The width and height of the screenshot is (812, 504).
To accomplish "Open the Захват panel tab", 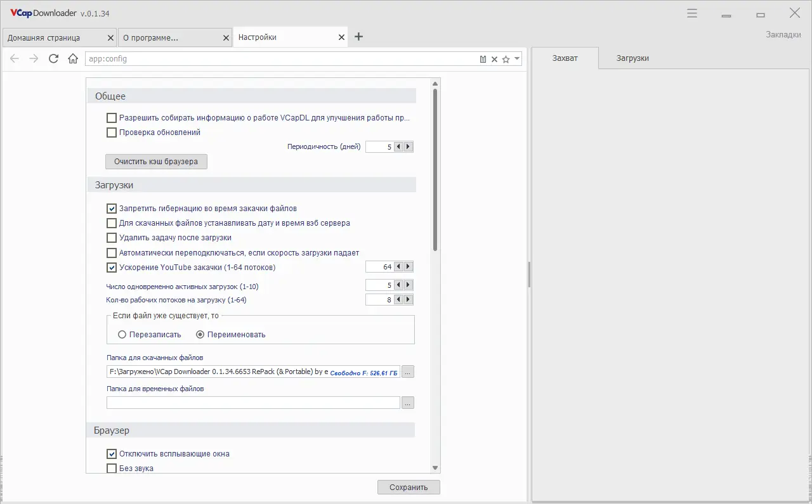I will [x=565, y=58].
